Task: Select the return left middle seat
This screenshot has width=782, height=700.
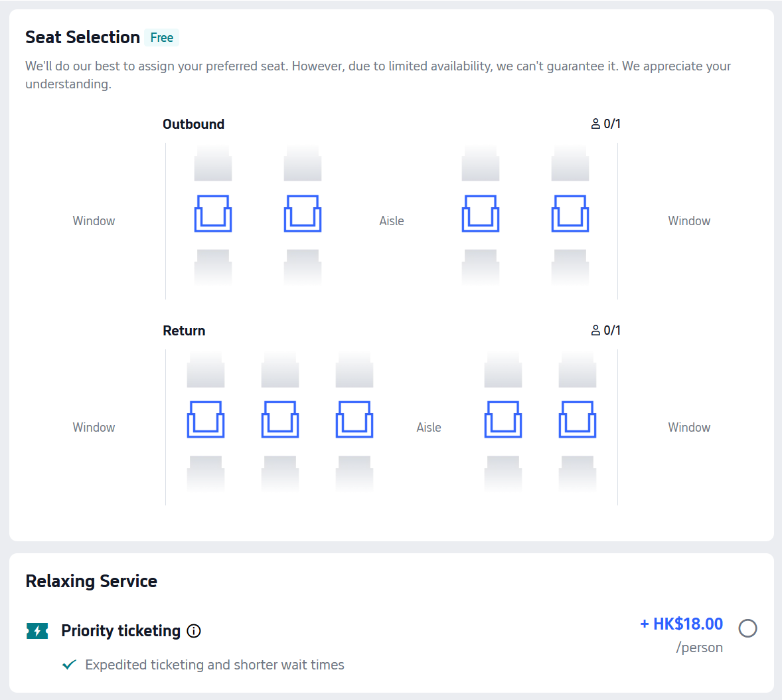Action: coord(280,420)
